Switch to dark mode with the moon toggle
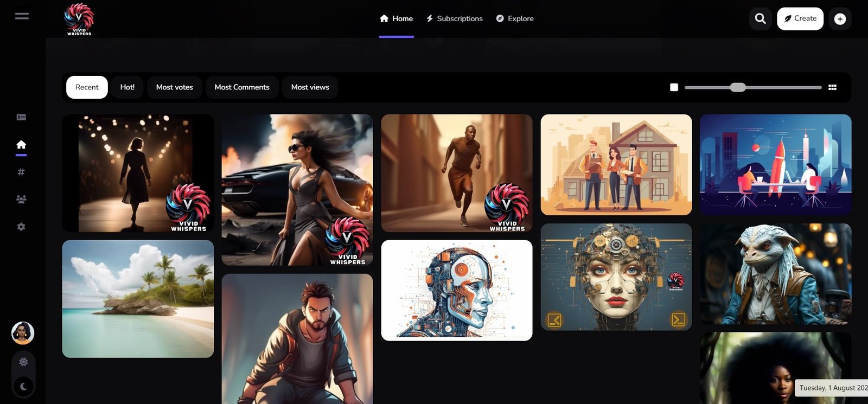This screenshot has width=868, height=404. [23, 386]
